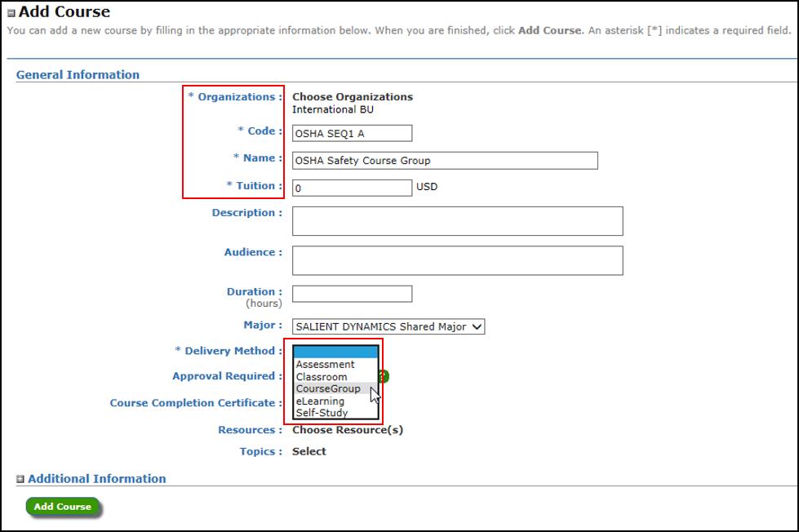799x532 pixels.
Task: Select the blank Delivery Method option
Action: click(x=336, y=352)
